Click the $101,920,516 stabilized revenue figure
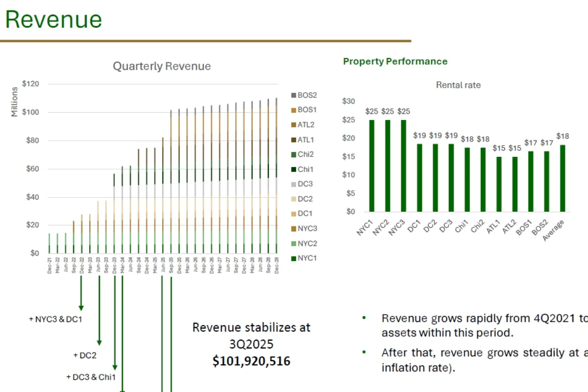 [x=251, y=361]
